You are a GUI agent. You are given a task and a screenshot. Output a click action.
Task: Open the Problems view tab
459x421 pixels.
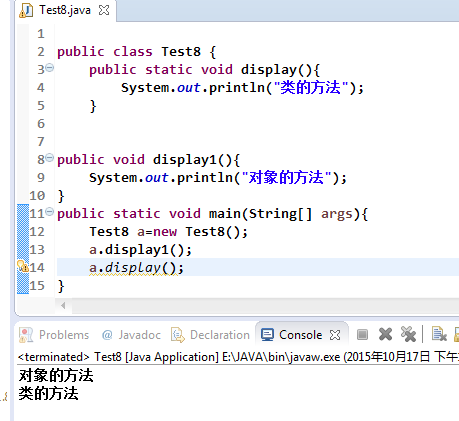(x=54, y=335)
